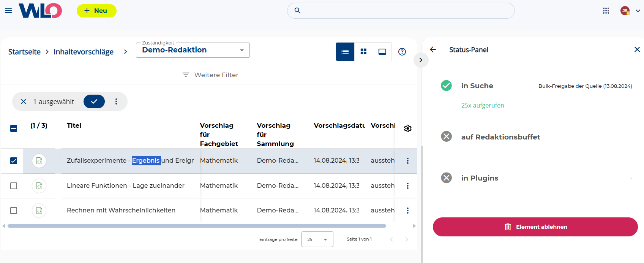Open the hamburger main menu
Image resolution: width=644 pixels, height=263 pixels.
pos(8,11)
